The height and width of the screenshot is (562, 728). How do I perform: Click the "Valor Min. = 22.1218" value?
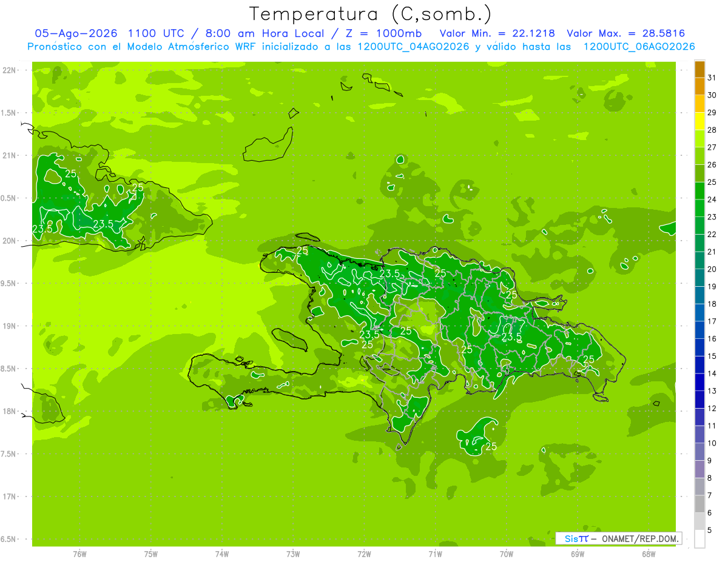(x=496, y=33)
